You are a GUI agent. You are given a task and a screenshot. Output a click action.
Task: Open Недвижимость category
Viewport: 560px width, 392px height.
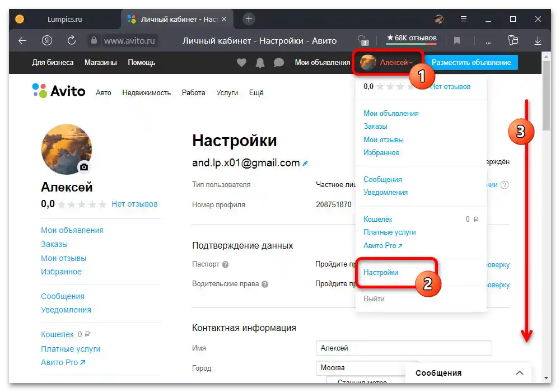[146, 93]
